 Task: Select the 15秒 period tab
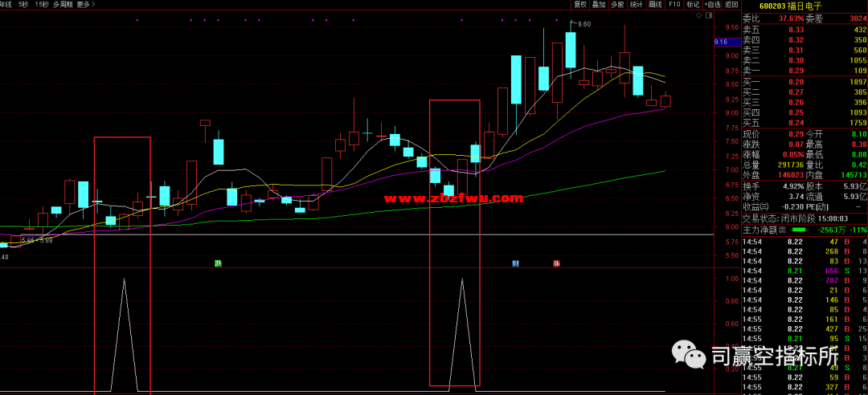click(41, 5)
